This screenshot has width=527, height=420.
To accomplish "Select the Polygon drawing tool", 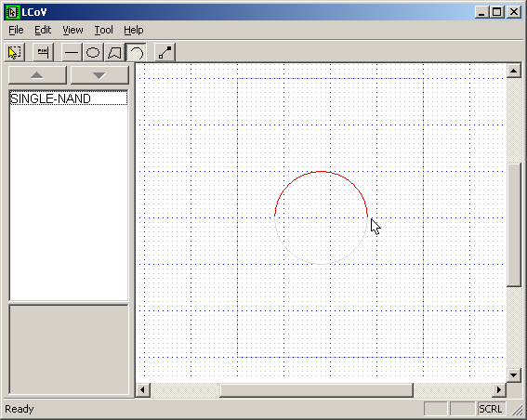I will click(114, 52).
